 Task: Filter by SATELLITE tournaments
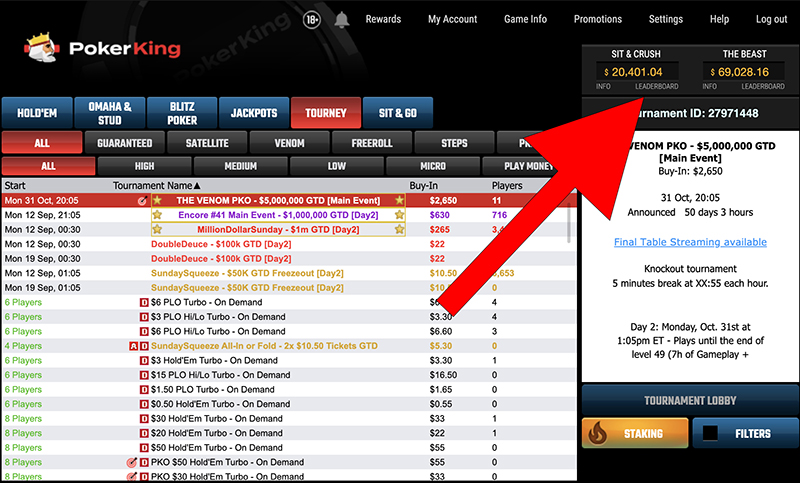click(x=207, y=143)
